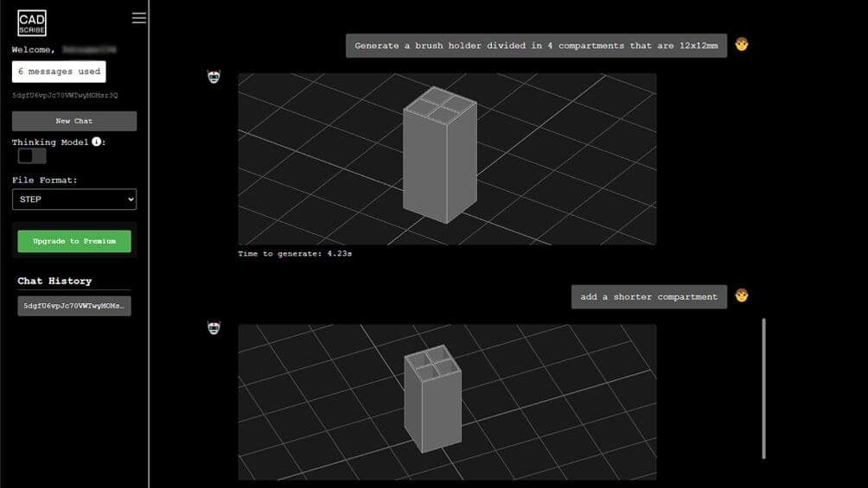Screen dimensions: 868x488
Task: Click the CAD Scribe logo
Action: pos(32,22)
